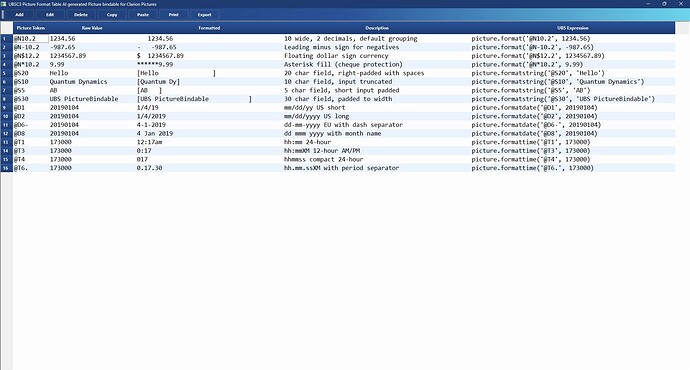Image resolution: width=690 pixels, height=370 pixels.
Task: Click description 'mm/dd/yy US short'
Action: [315, 107]
